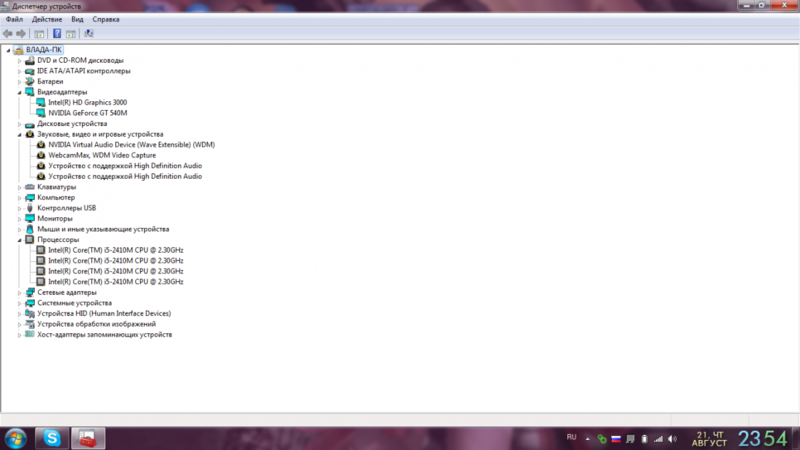Expand Системные устройства

pyautogui.click(x=19, y=303)
